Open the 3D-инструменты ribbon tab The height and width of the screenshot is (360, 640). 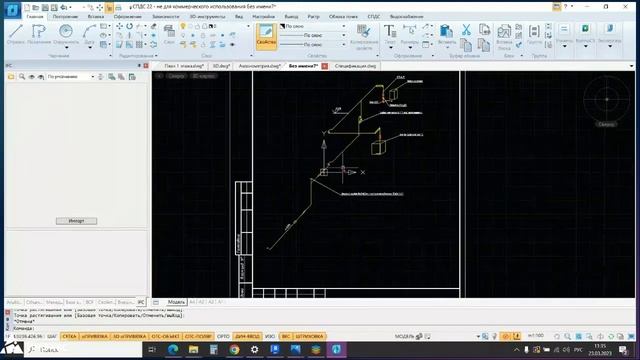(207, 17)
